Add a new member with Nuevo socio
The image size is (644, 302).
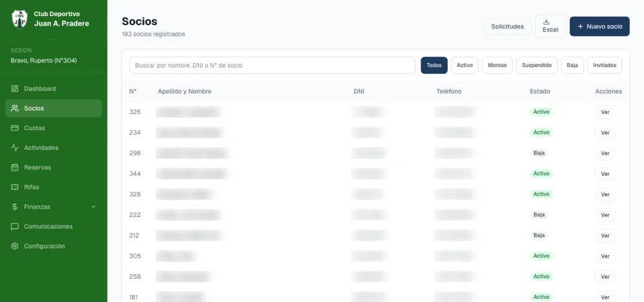(599, 26)
